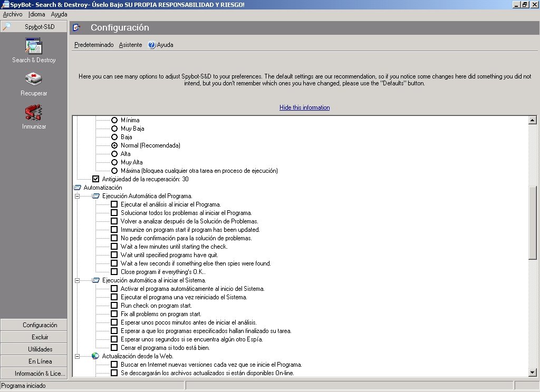Open the Spybot-S&D sidebar section button
This screenshot has width=540, height=392.
click(34, 26)
